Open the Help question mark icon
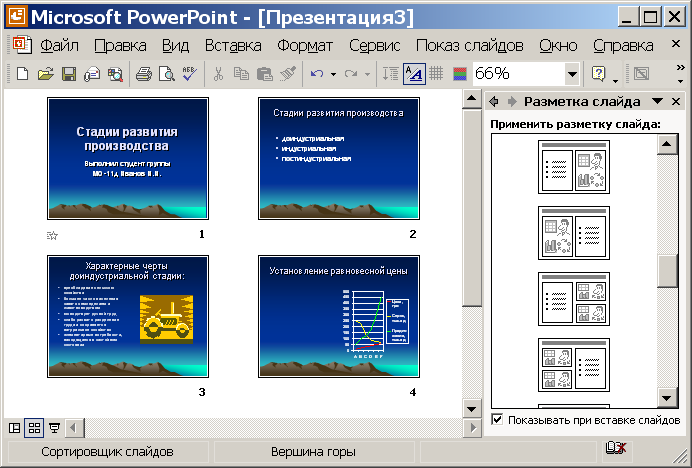The image size is (692, 468). pos(598,74)
